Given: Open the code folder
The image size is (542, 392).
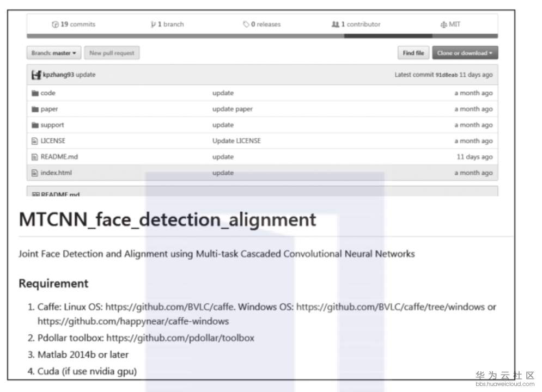Looking at the screenshot, I should pos(48,93).
